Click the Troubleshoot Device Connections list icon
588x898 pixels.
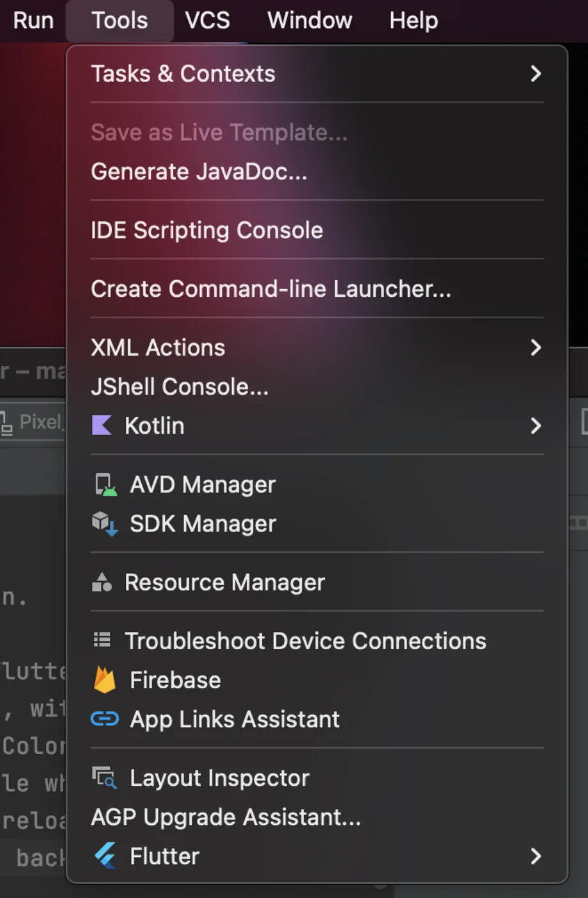click(x=102, y=640)
